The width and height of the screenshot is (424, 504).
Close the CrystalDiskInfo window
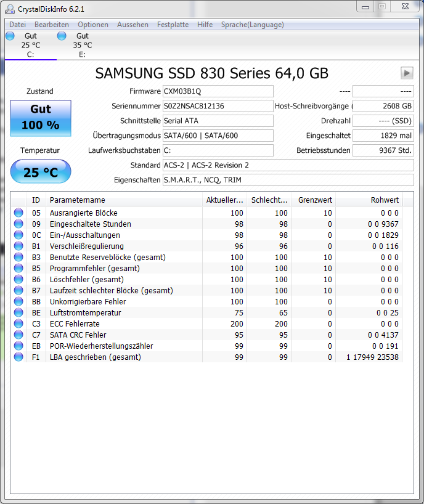point(405,7)
